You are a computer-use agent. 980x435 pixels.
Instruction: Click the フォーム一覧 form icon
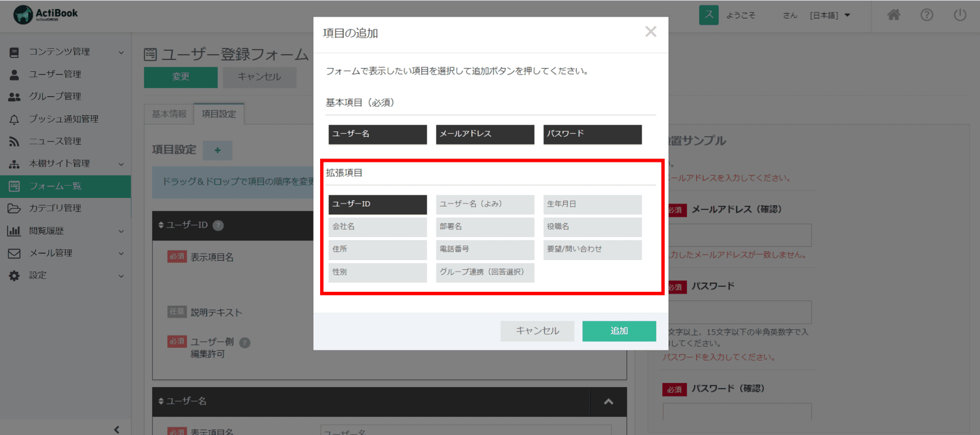coord(14,186)
